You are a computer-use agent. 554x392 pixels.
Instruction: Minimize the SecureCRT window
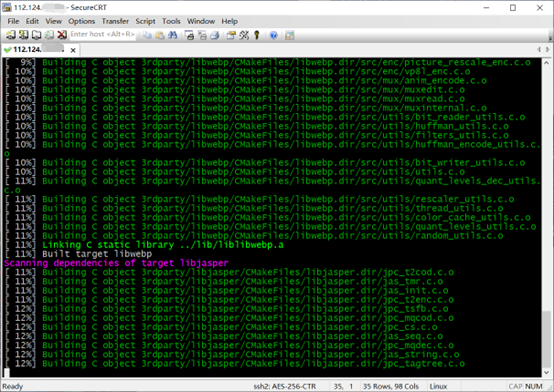(x=487, y=7)
